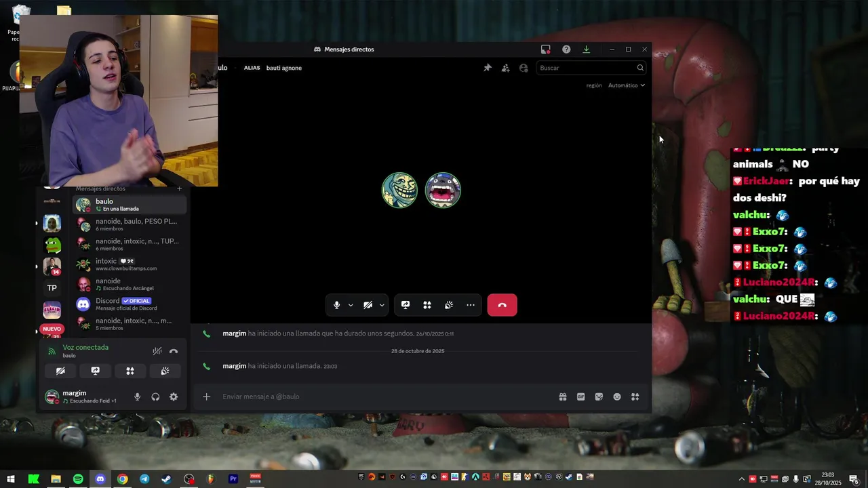Open the región Automático dropdown

626,85
